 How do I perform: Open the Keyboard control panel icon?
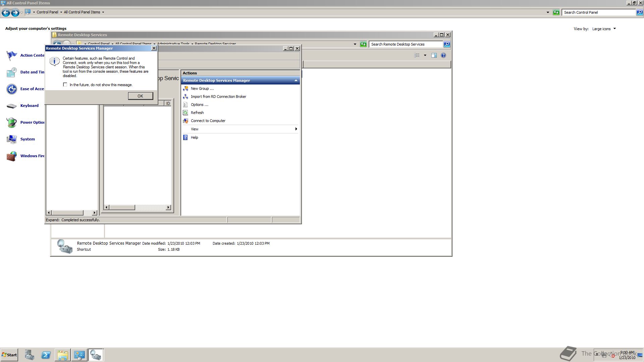tap(12, 106)
